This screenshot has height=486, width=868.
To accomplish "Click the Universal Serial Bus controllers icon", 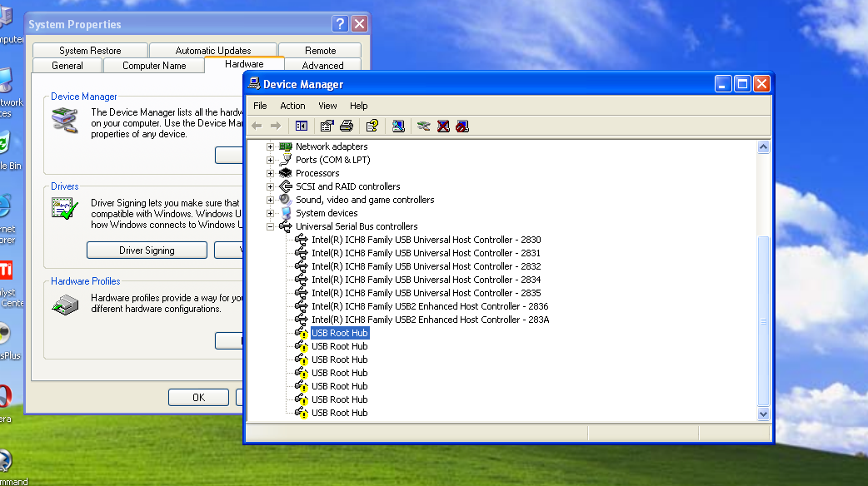I will point(286,226).
